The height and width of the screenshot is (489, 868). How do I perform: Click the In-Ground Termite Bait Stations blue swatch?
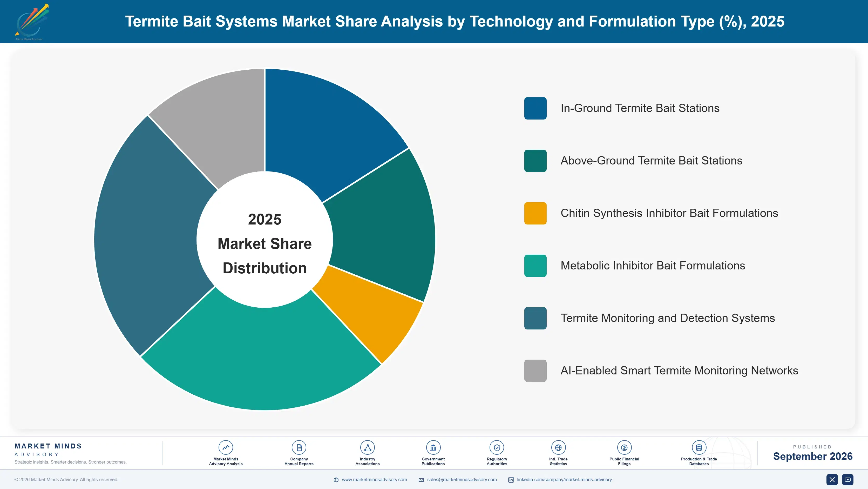tap(535, 108)
